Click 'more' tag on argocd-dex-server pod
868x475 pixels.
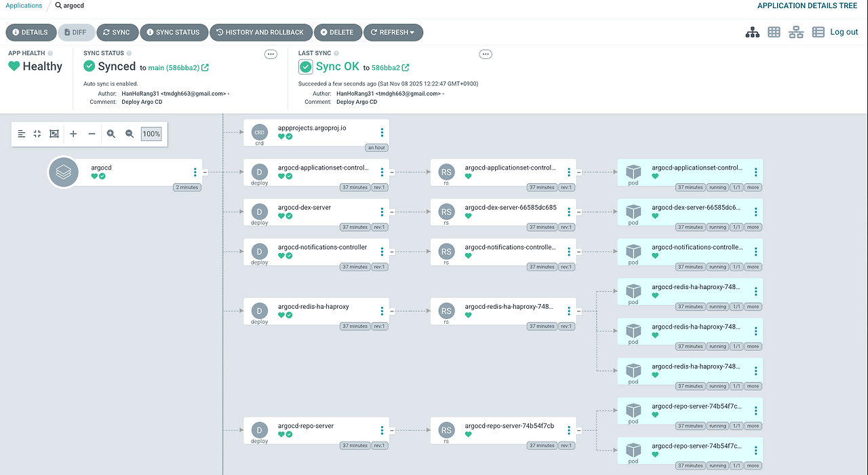pyautogui.click(x=753, y=227)
